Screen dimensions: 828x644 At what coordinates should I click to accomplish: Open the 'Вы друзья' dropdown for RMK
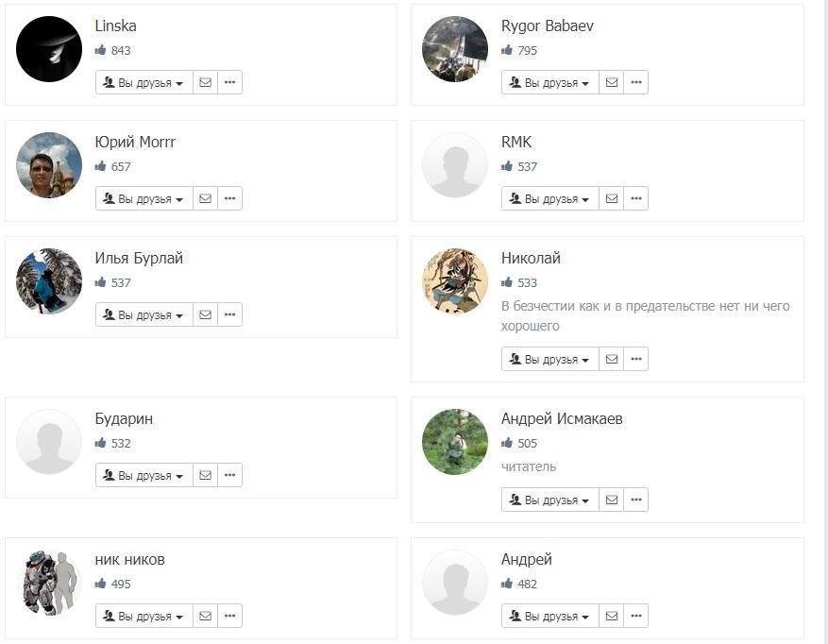coord(550,198)
